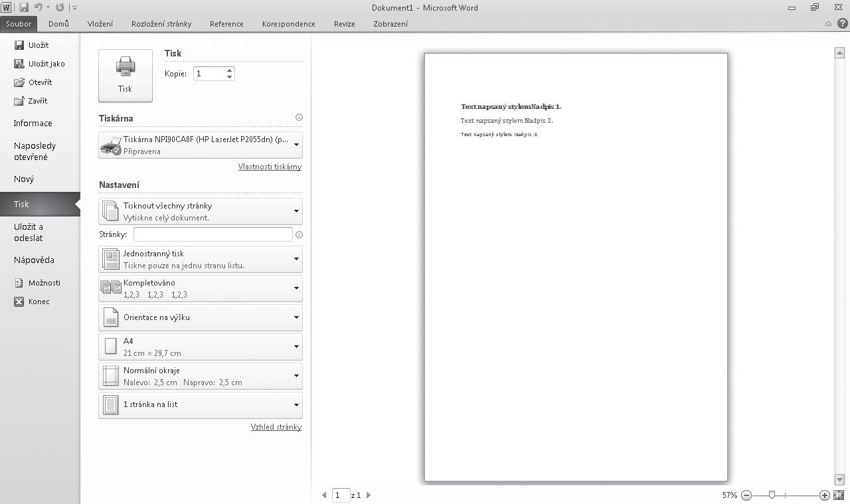This screenshot has width=850, height=504.
Task: Click the Repeat icon in Quick Access Toolbar
Action: pos(60,7)
